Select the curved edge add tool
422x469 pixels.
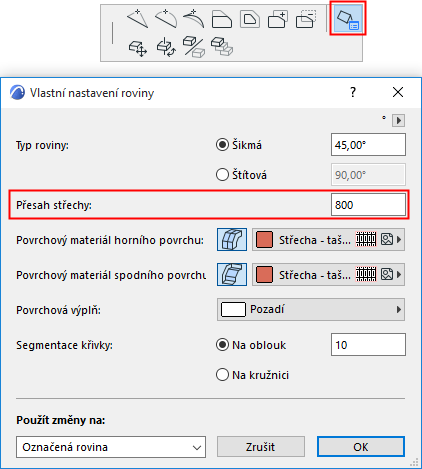point(166,19)
